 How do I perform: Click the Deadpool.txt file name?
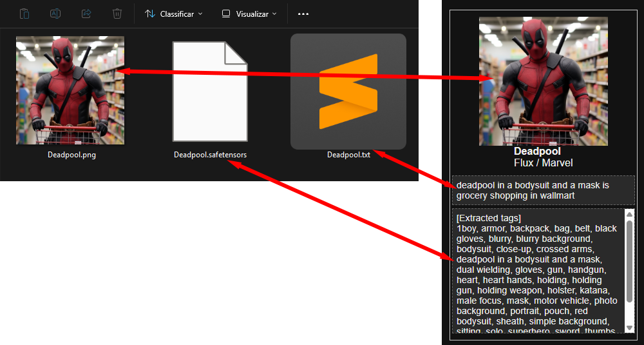point(348,155)
